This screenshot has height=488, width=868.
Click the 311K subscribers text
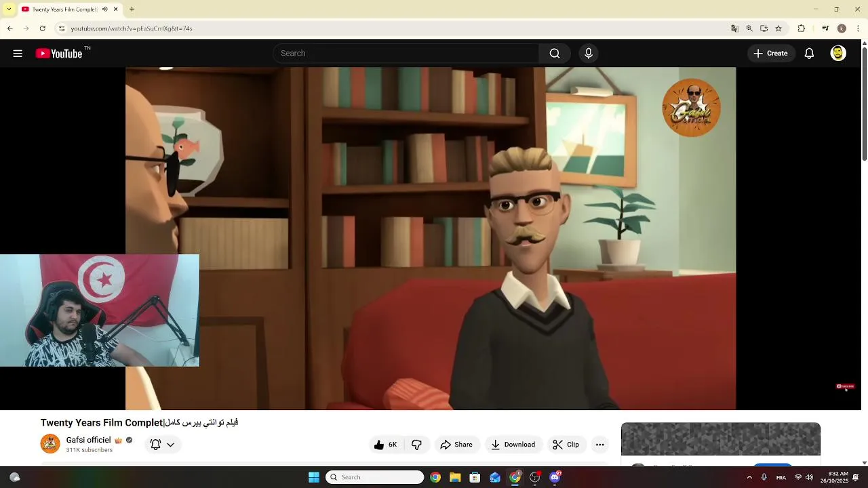(89, 450)
